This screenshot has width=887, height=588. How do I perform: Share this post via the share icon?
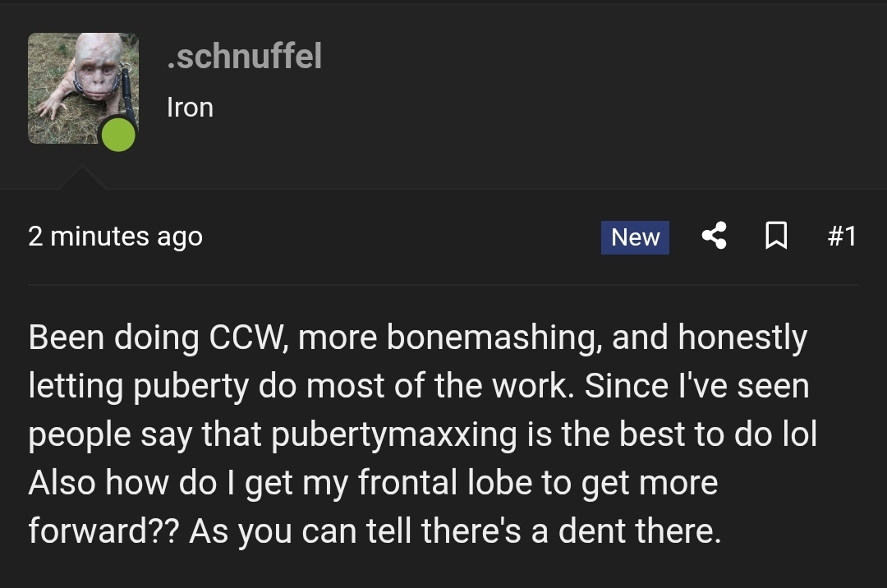[x=715, y=236]
